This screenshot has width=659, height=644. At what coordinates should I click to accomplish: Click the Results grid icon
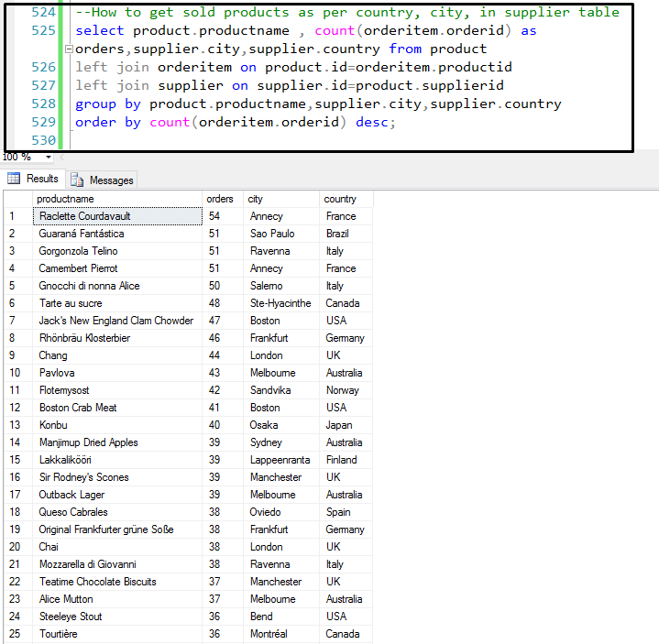pyautogui.click(x=14, y=179)
